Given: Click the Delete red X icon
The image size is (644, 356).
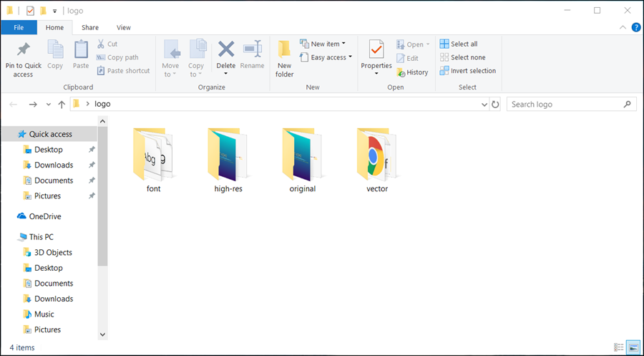Looking at the screenshot, I should (226, 49).
